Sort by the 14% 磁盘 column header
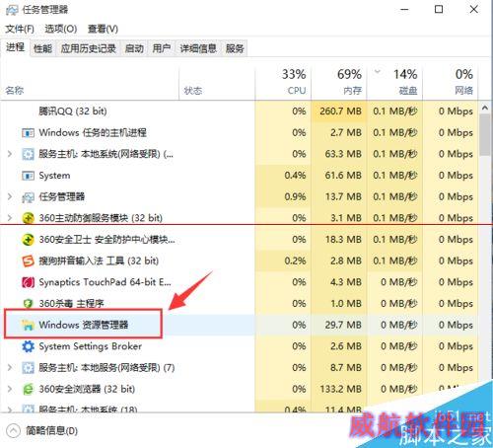The image size is (493, 448). click(394, 84)
